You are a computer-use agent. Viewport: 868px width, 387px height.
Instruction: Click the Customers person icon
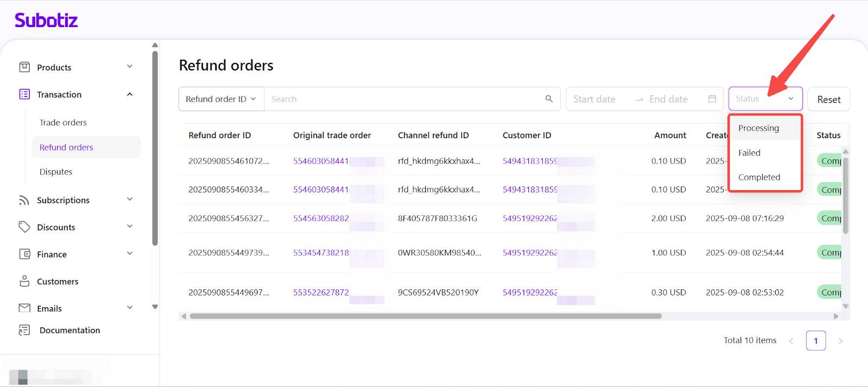click(24, 281)
